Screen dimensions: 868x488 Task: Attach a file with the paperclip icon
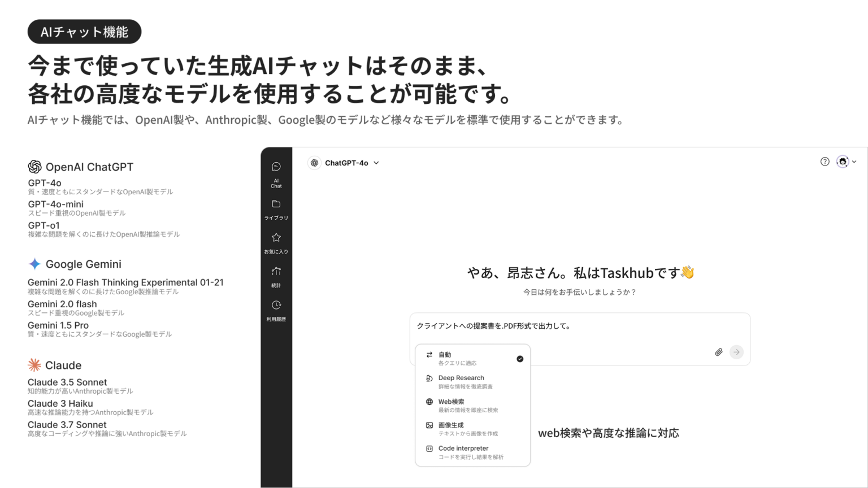point(718,352)
